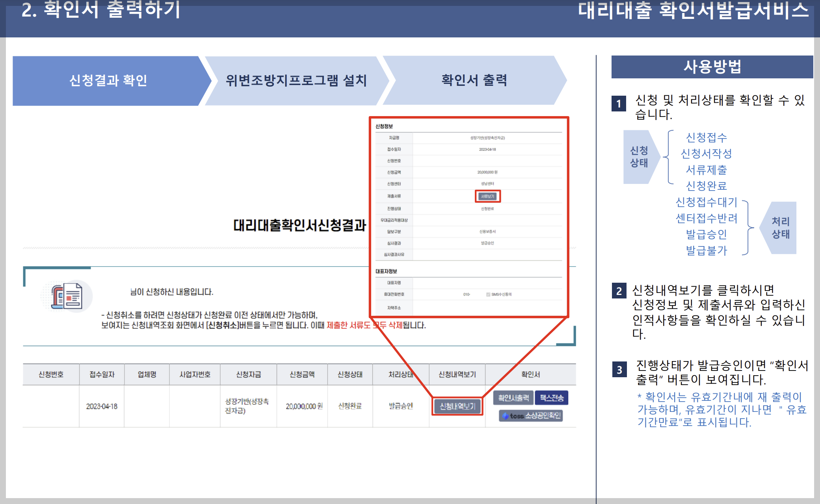Click the 신청내역보기 button in table row
The width and height of the screenshot is (820, 504).
[x=457, y=406]
